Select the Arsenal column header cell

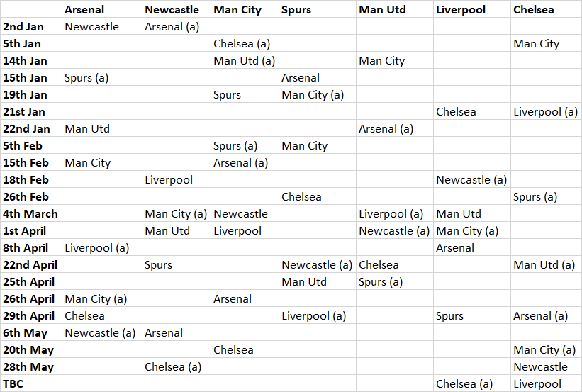click(102, 9)
